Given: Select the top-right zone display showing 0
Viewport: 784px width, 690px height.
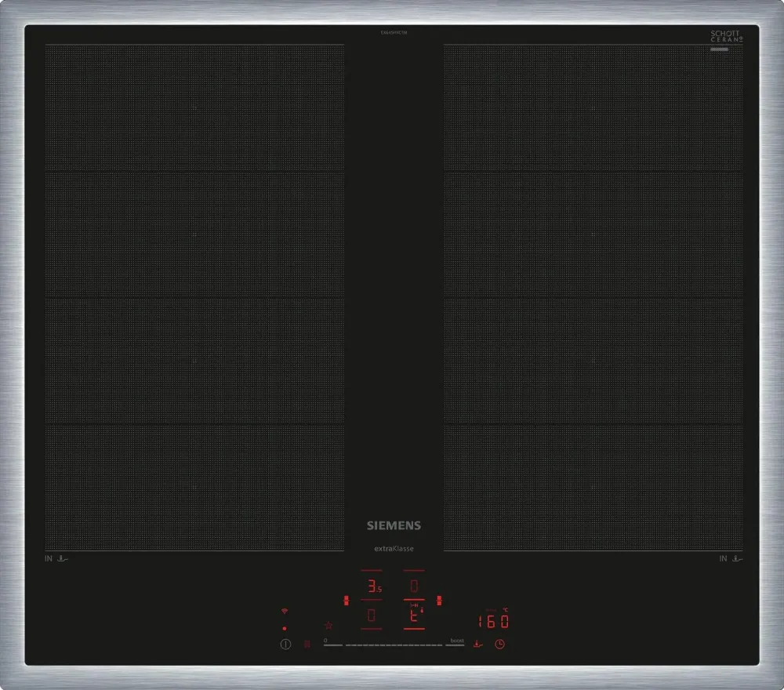Looking at the screenshot, I should coord(414,586).
